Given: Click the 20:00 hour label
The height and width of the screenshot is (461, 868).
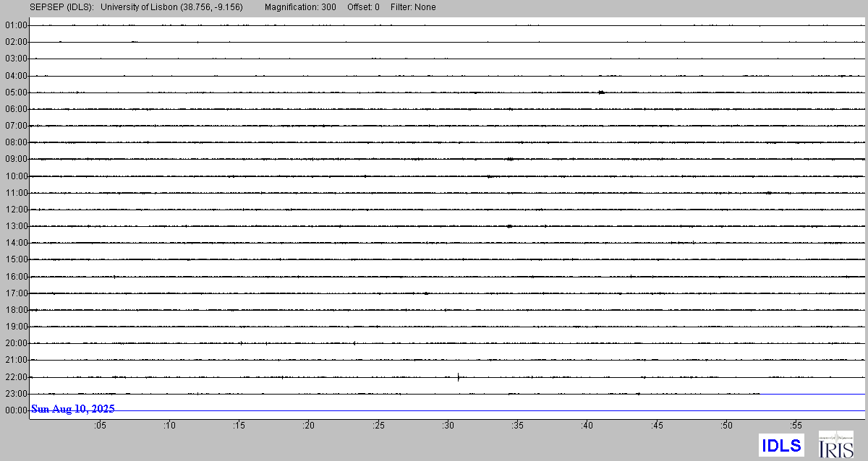Looking at the screenshot, I should click(16, 343).
